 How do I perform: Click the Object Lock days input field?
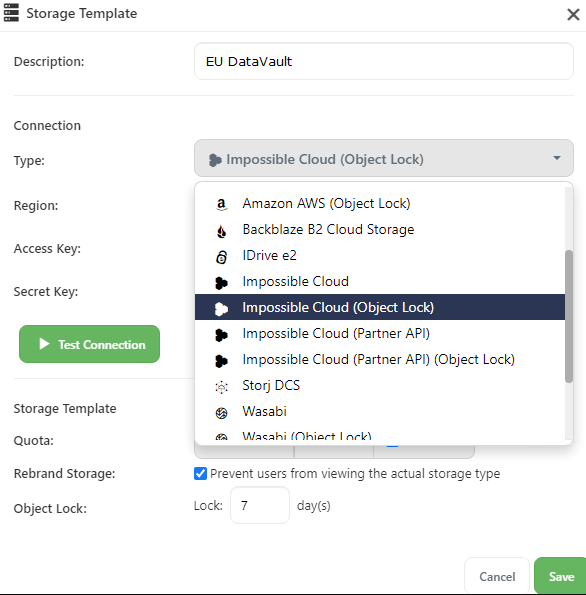pyautogui.click(x=260, y=505)
